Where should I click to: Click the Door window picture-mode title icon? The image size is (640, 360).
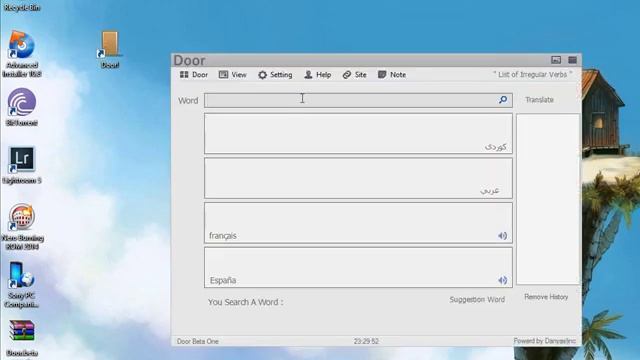point(556,60)
